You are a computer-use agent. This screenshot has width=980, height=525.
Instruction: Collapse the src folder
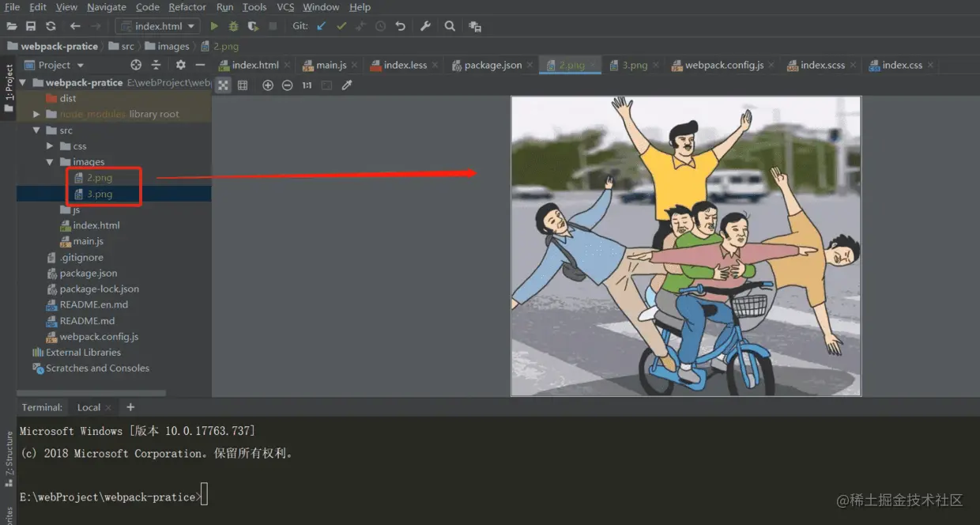pyautogui.click(x=36, y=130)
